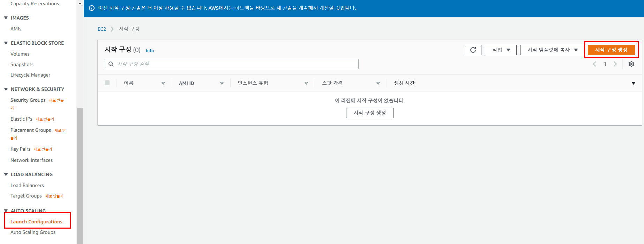Open Key Pairs in the sidebar
The height and width of the screenshot is (244, 644).
point(20,149)
